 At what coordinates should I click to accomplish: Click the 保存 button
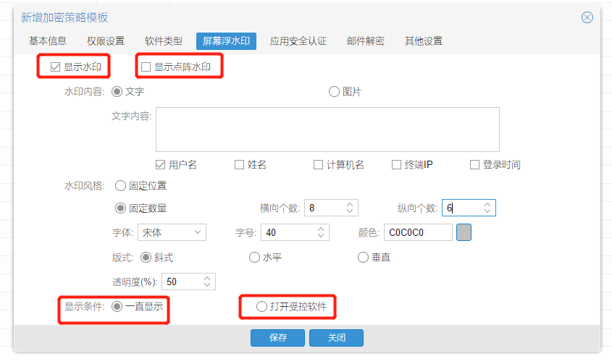(x=277, y=338)
